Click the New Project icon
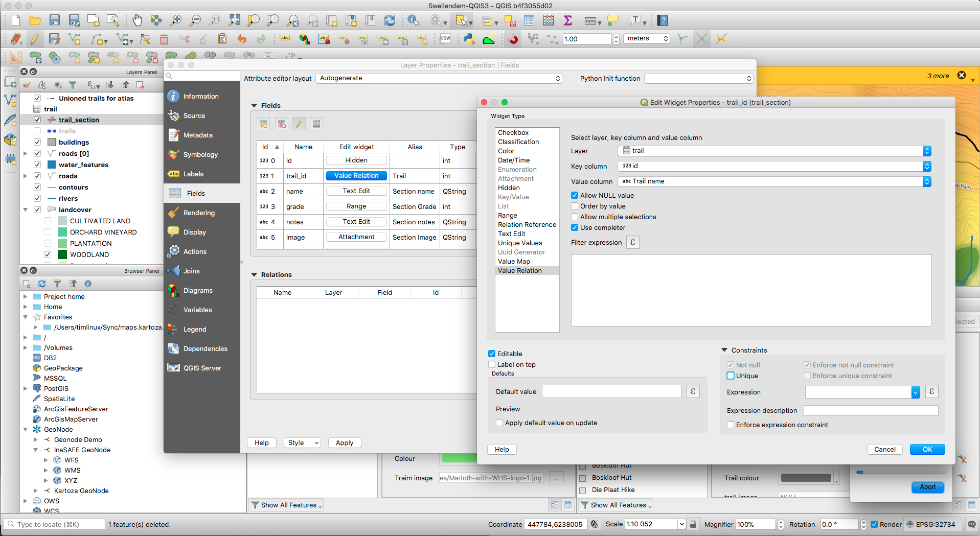This screenshot has height=536, width=980. pyautogui.click(x=16, y=20)
